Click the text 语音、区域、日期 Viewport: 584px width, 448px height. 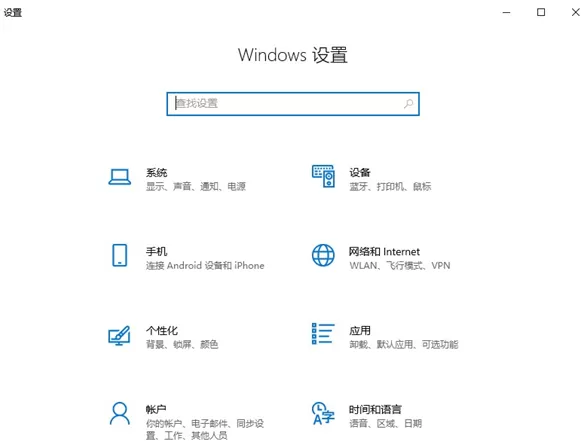tap(385, 423)
